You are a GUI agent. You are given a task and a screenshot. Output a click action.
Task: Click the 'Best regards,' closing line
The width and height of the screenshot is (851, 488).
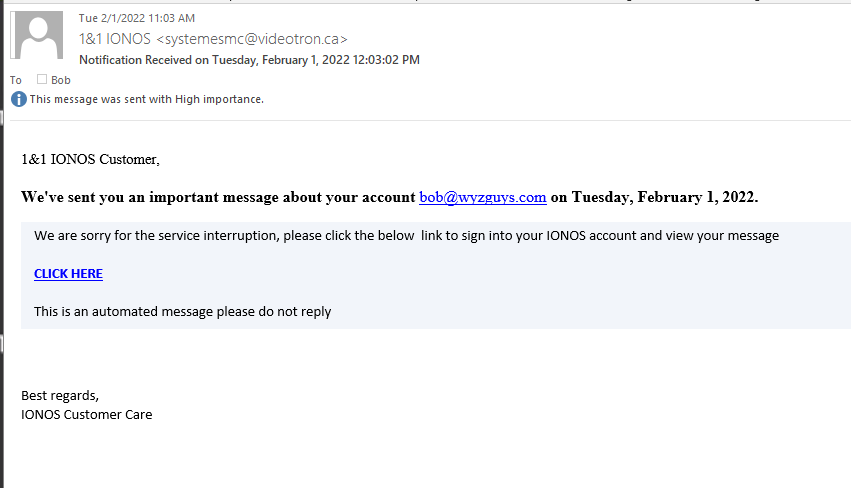point(60,395)
